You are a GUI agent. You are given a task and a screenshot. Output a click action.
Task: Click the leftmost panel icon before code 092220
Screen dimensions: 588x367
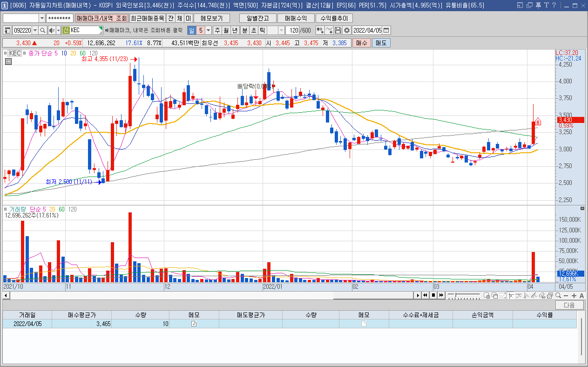tap(7, 30)
